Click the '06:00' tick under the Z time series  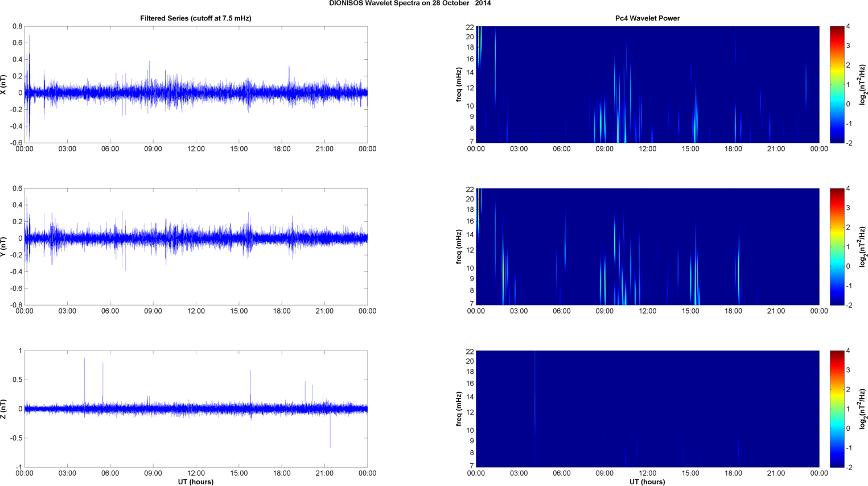coord(110,473)
